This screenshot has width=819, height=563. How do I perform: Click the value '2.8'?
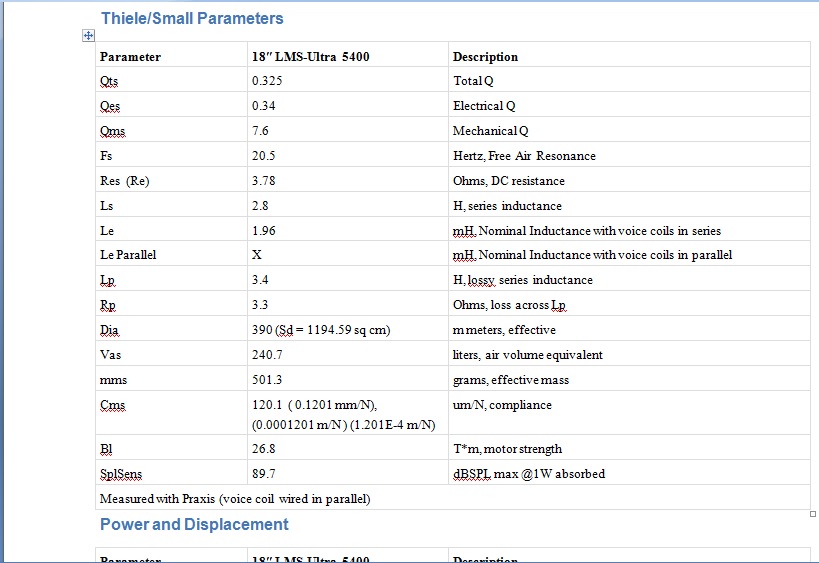pos(260,206)
